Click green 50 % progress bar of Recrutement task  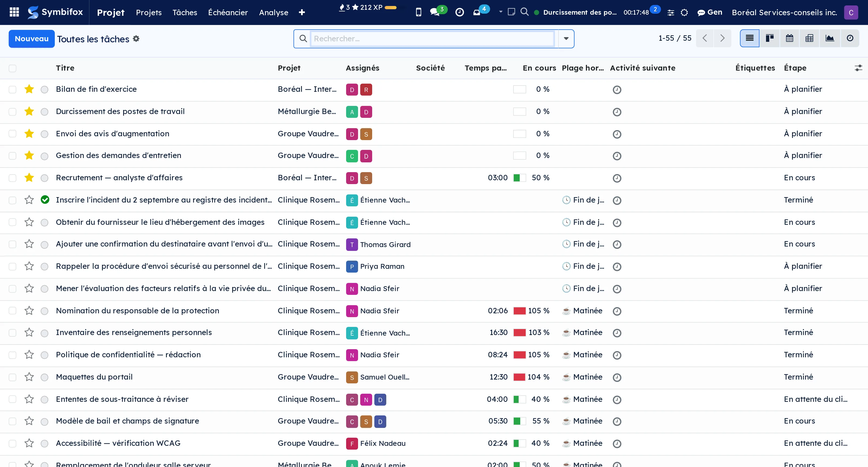[519, 178]
